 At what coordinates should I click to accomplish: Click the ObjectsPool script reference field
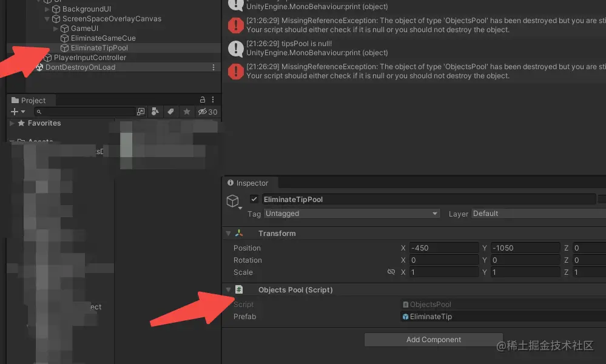tap(503, 305)
